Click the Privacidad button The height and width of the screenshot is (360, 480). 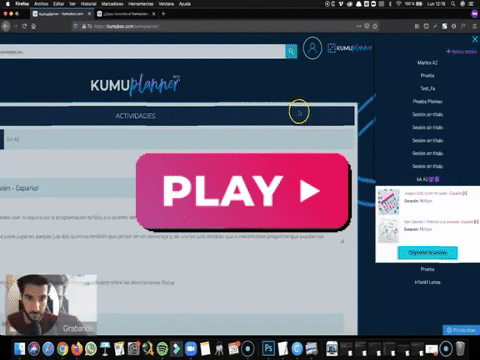point(461,330)
